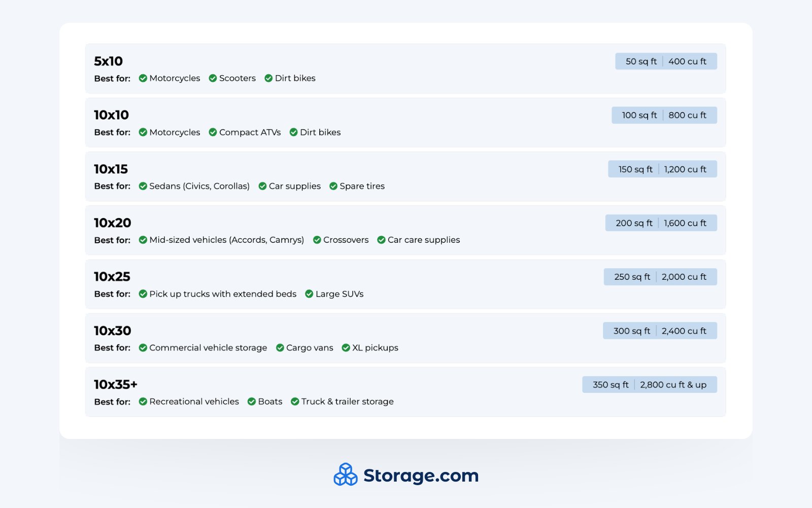812x508 pixels.
Task: Click the 1,600 cu ft label
Action: (685, 223)
